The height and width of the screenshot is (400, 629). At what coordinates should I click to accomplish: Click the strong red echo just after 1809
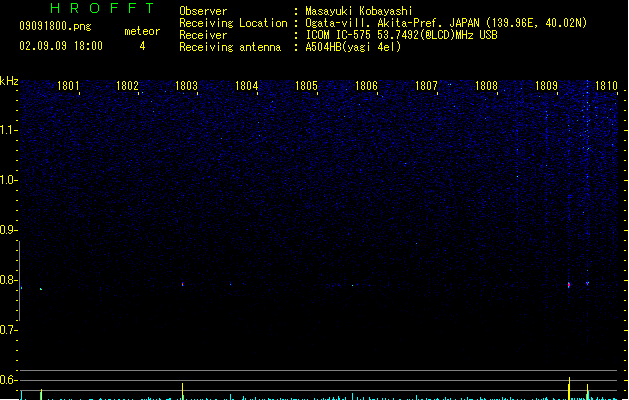(x=569, y=285)
